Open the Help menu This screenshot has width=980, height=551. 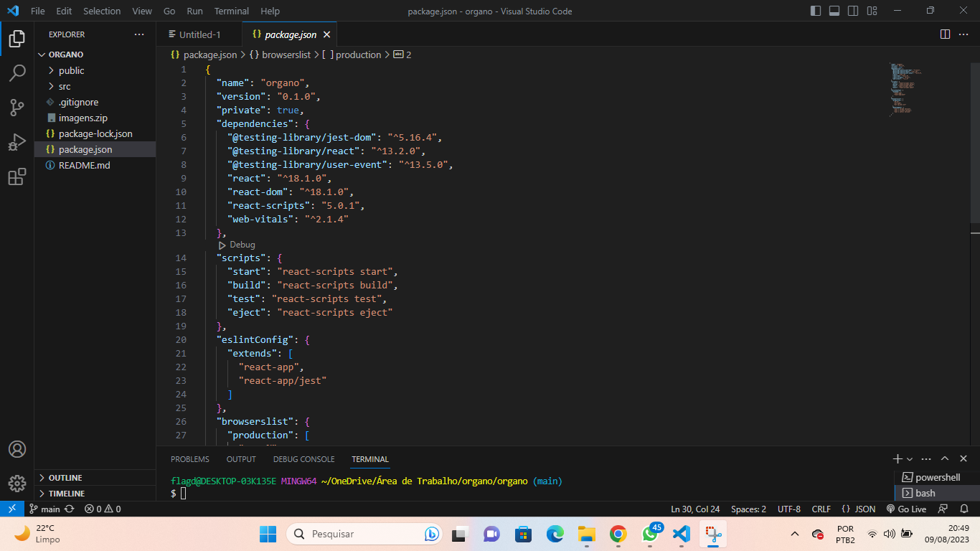pyautogui.click(x=270, y=11)
